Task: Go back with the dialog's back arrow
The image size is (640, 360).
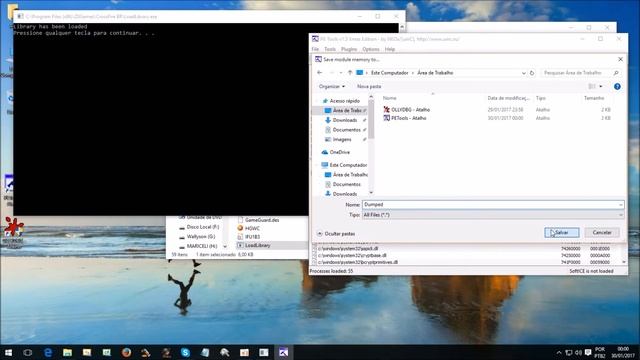Action: 320,73
